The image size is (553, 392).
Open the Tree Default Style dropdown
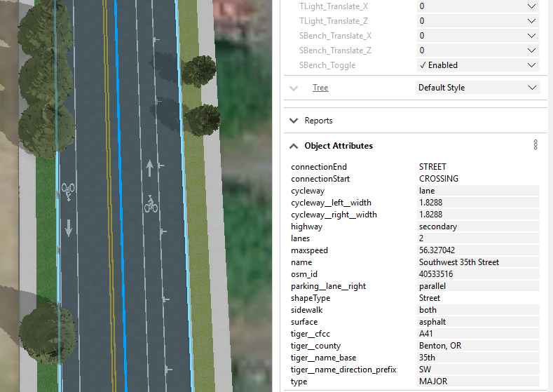[x=478, y=88]
